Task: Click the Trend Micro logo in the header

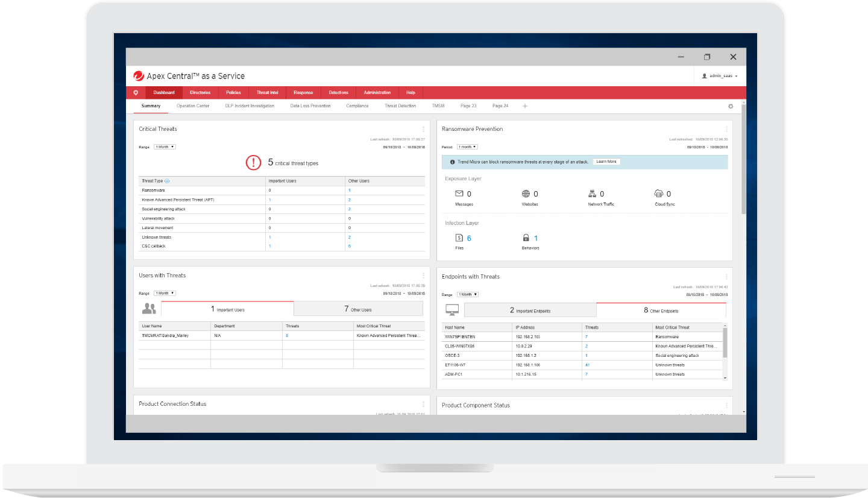Action: coord(137,75)
